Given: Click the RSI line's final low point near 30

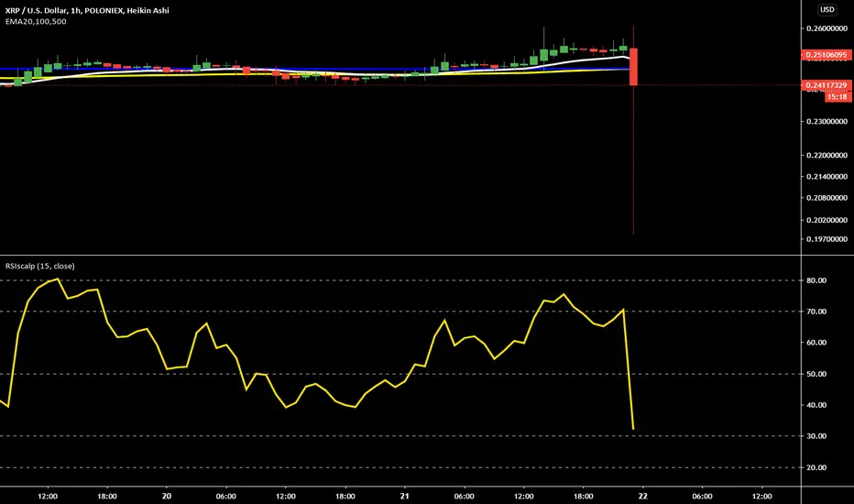Looking at the screenshot, I should tap(633, 429).
